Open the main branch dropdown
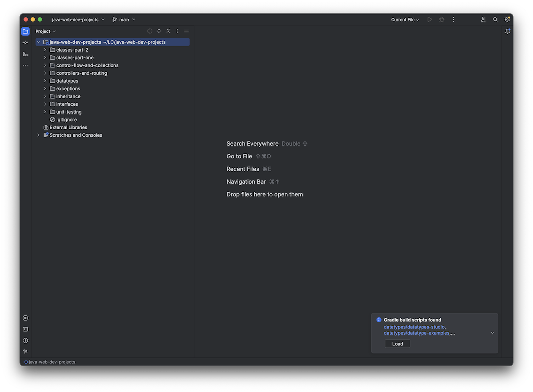 tap(124, 20)
